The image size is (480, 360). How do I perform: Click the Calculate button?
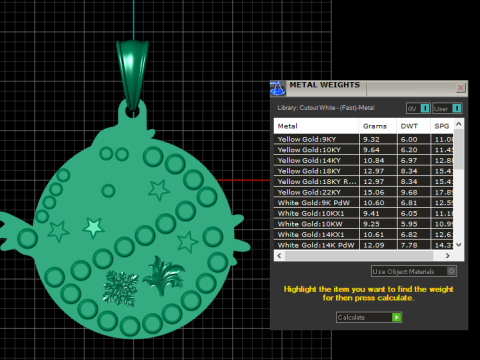pos(369,317)
